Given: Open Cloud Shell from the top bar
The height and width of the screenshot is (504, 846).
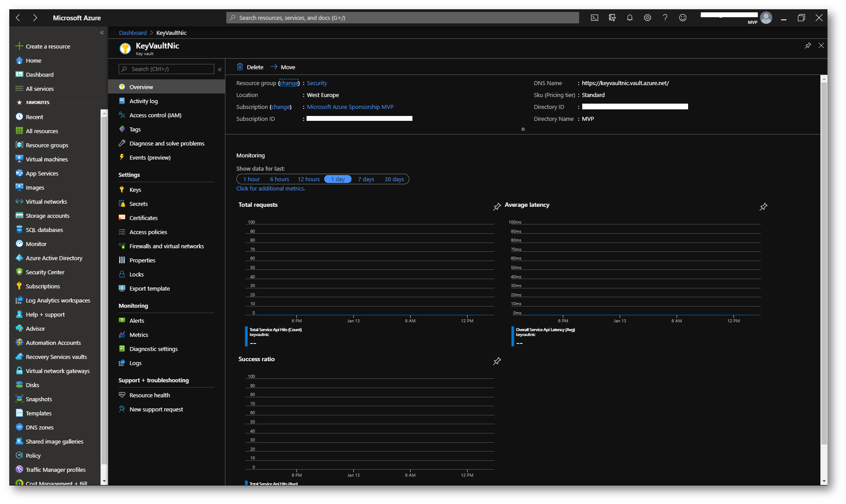Looking at the screenshot, I should pyautogui.click(x=594, y=18).
